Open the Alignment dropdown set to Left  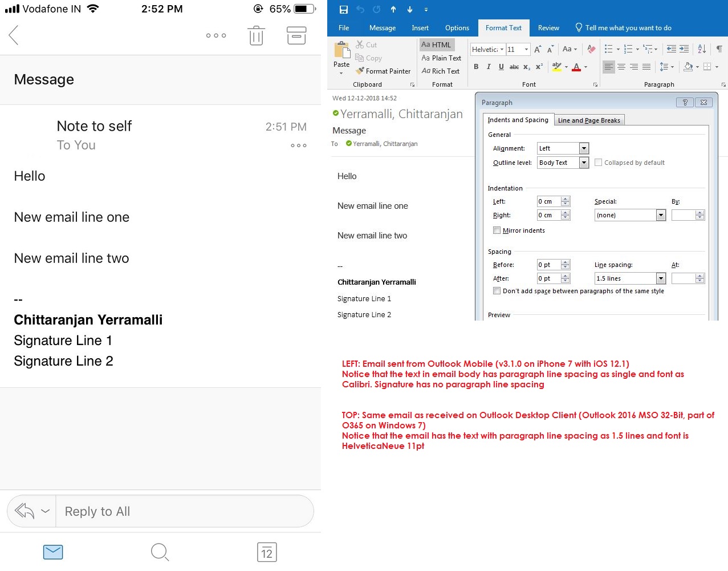tap(583, 148)
